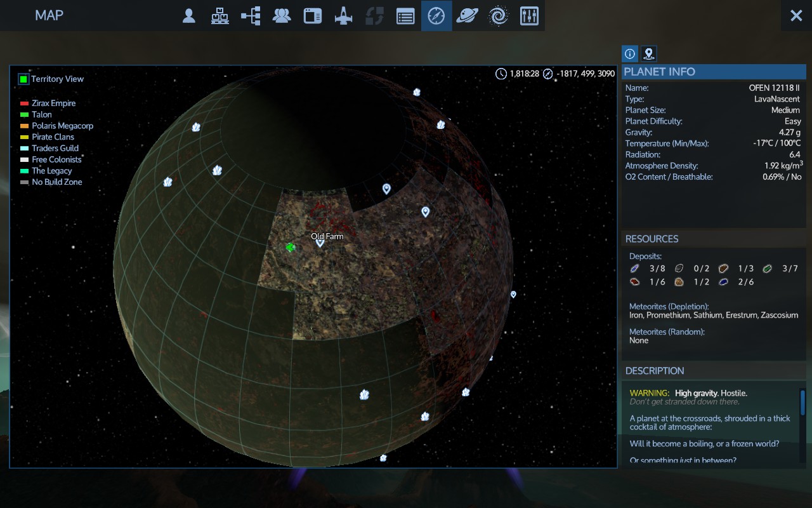The image size is (812, 508).
Task: Click the red ore deposit icon (1/6)
Action: click(x=634, y=282)
